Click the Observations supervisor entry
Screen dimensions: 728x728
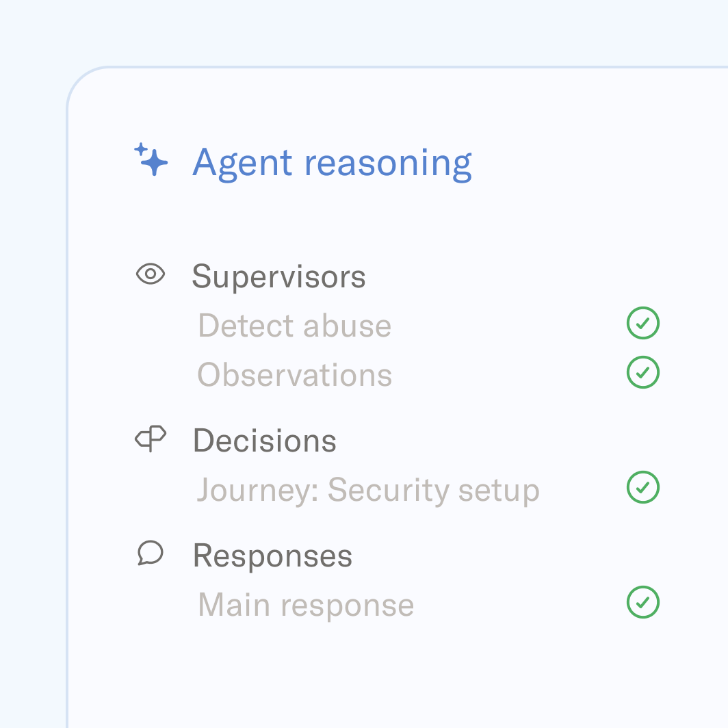294,374
